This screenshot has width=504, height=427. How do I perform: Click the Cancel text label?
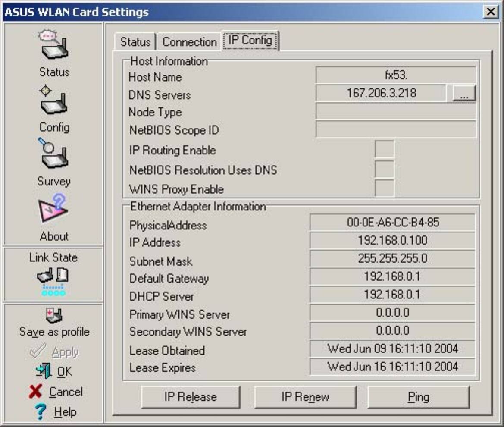click(66, 392)
